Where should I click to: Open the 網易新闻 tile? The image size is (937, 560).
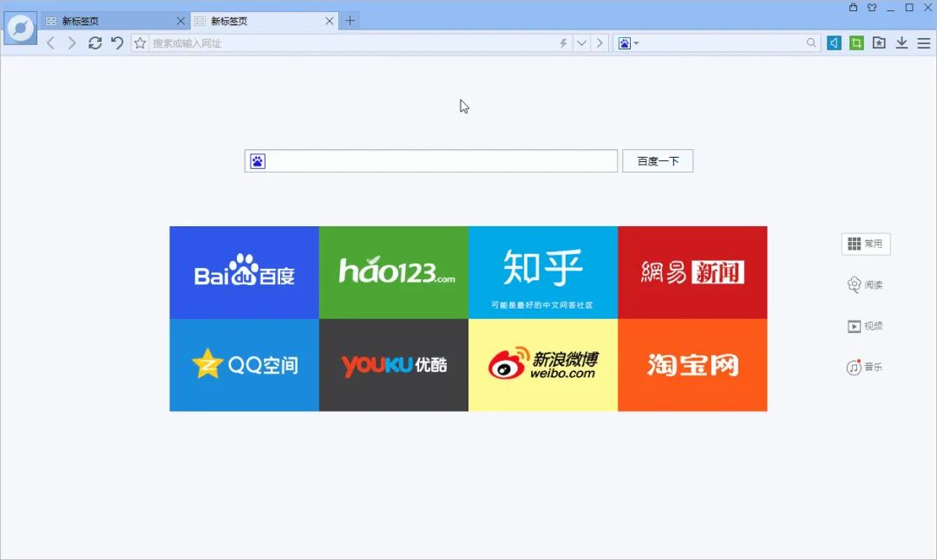692,272
